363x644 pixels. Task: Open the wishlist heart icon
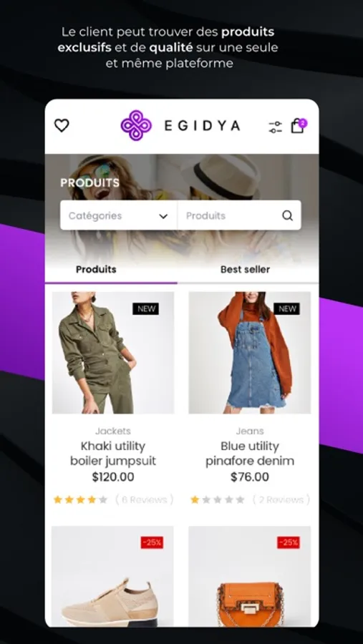pyautogui.click(x=62, y=125)
